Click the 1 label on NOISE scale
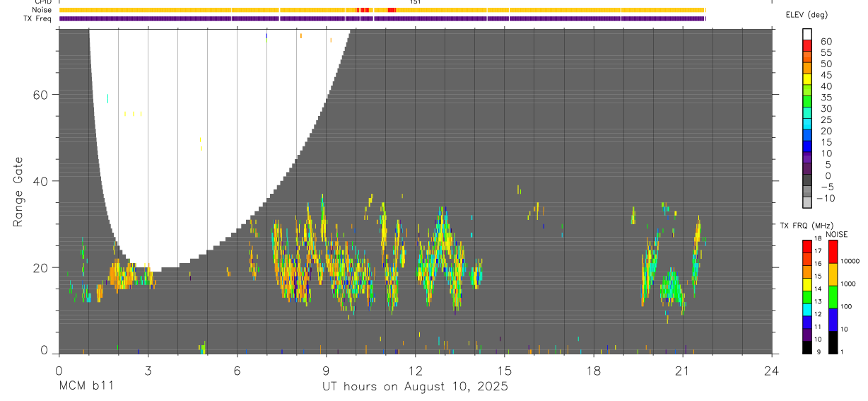This screenshot has width=868, height=401. pyautogui.click(x=842, y=351)
